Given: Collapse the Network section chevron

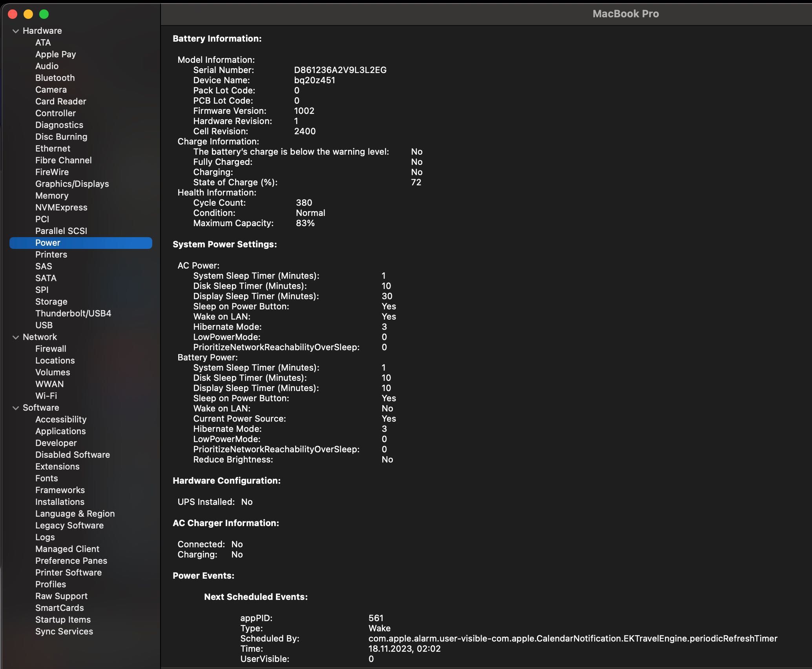Looking at the screenshot, I should tap(16, 337).
